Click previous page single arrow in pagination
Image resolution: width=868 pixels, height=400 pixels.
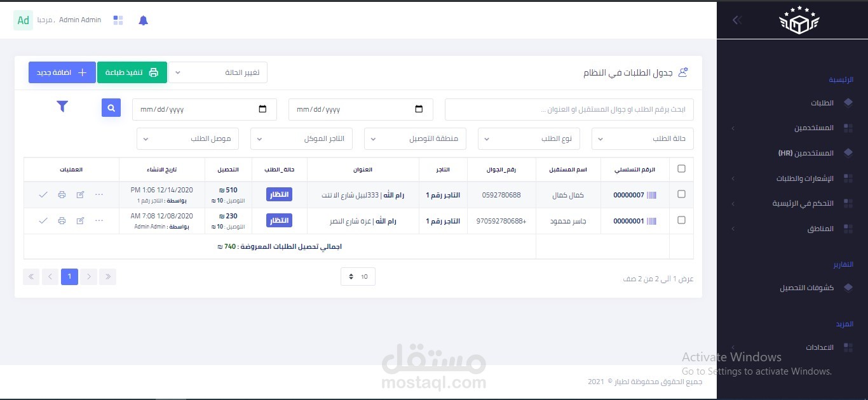pyautogui.click(x=89, y=276)
